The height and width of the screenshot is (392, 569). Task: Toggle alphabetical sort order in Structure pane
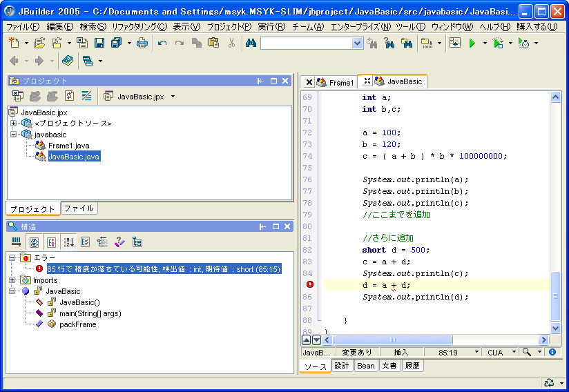(x=69, y=242)
